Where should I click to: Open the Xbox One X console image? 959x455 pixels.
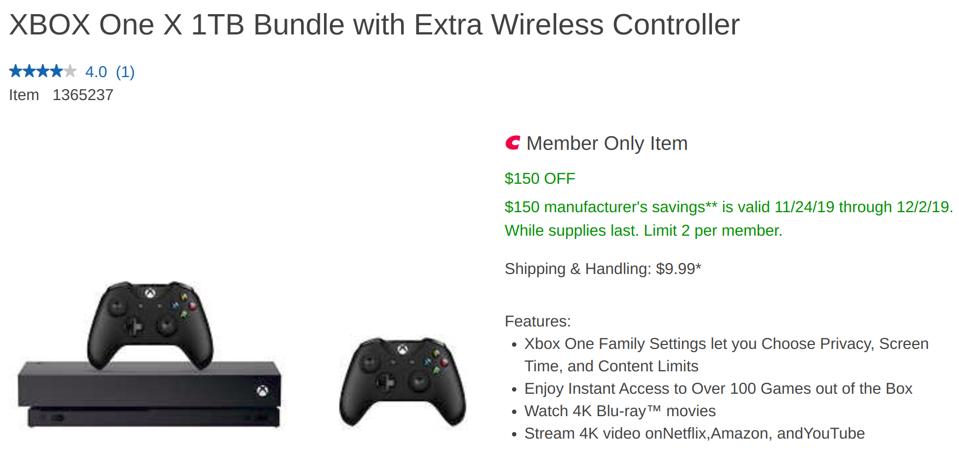(x=150, y=395)
